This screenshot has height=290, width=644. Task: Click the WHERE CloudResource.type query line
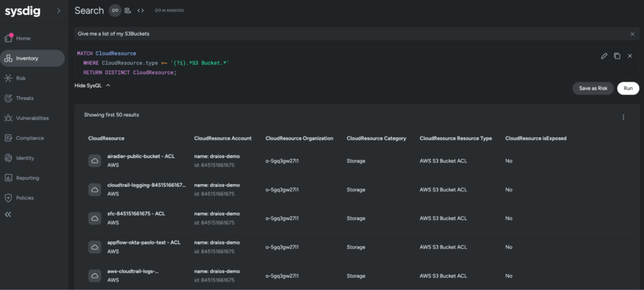pyautogui.click(x=156, y=63)
